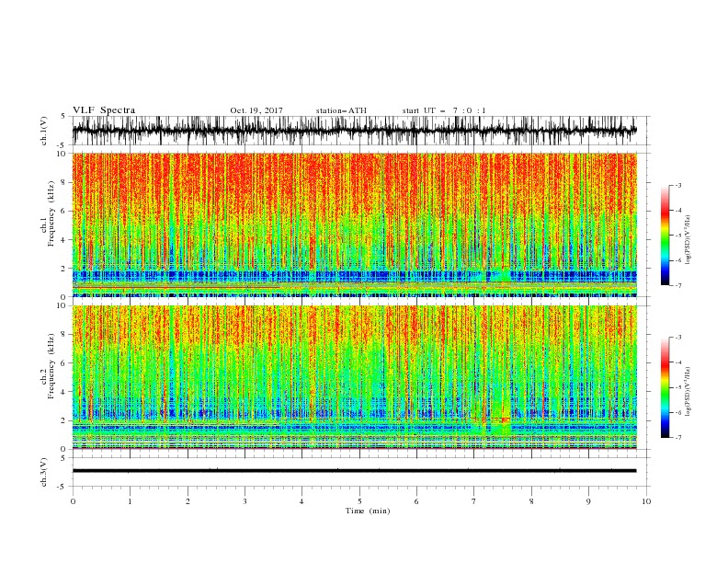Click time axis tick label '5'

tap(359, 501)
